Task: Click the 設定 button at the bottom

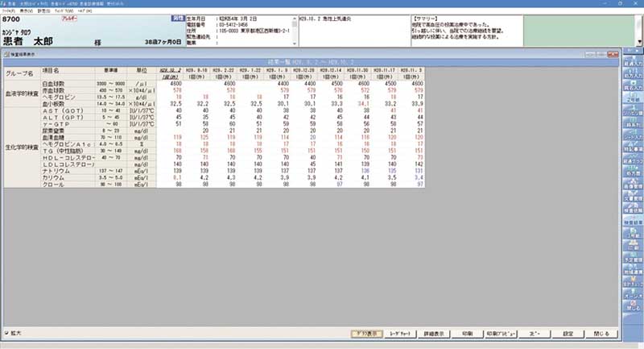Action: 568,333
